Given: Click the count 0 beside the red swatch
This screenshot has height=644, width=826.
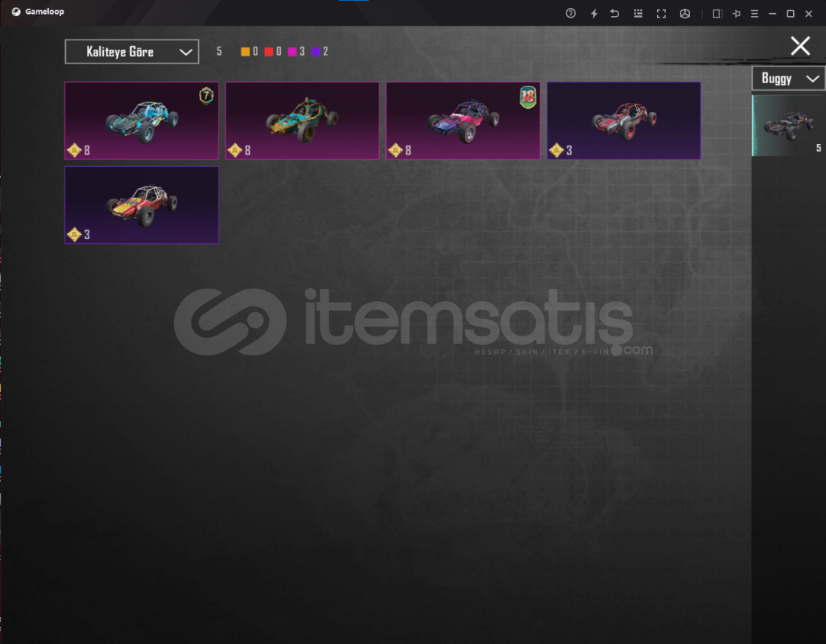Looking at the screenshot, I should (x=279, y=52).
